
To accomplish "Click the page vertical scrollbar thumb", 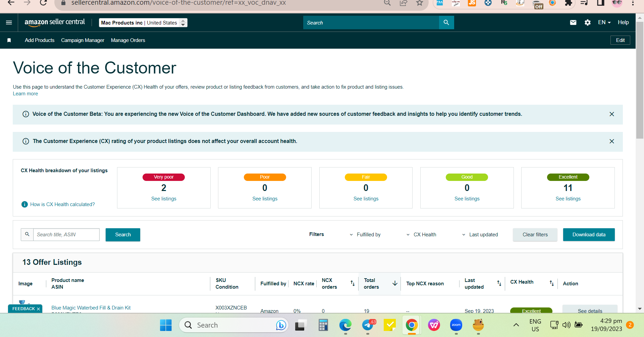I will [x=640, y=81].
